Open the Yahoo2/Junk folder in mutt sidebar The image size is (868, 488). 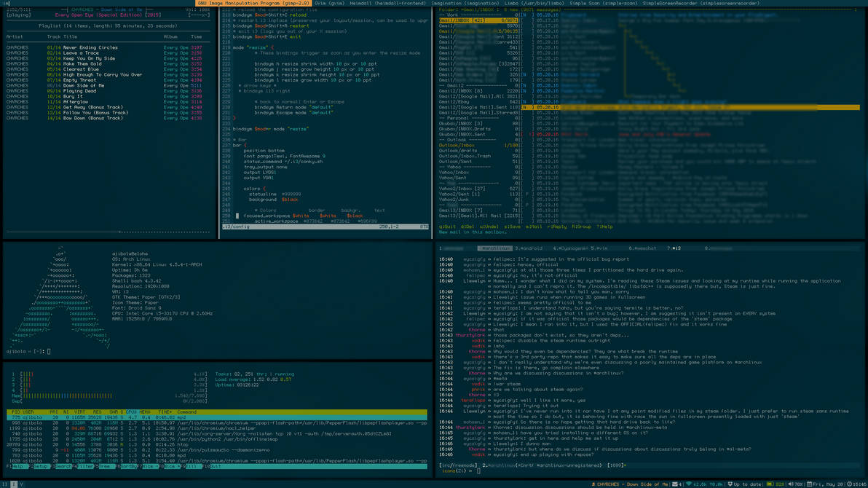479,200
